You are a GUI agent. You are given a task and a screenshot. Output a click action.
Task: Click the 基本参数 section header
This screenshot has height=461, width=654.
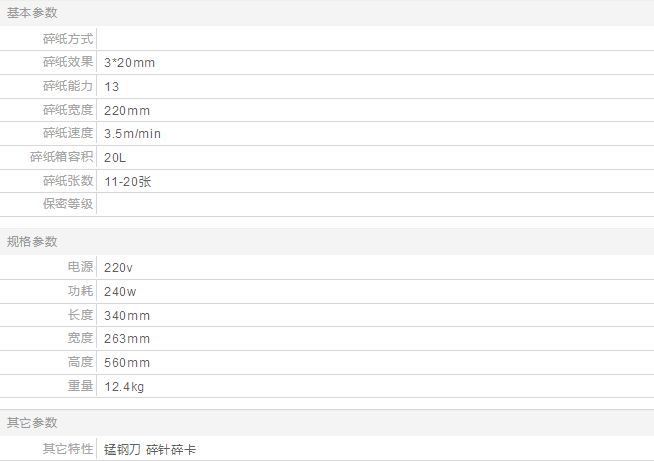point(32,13)
